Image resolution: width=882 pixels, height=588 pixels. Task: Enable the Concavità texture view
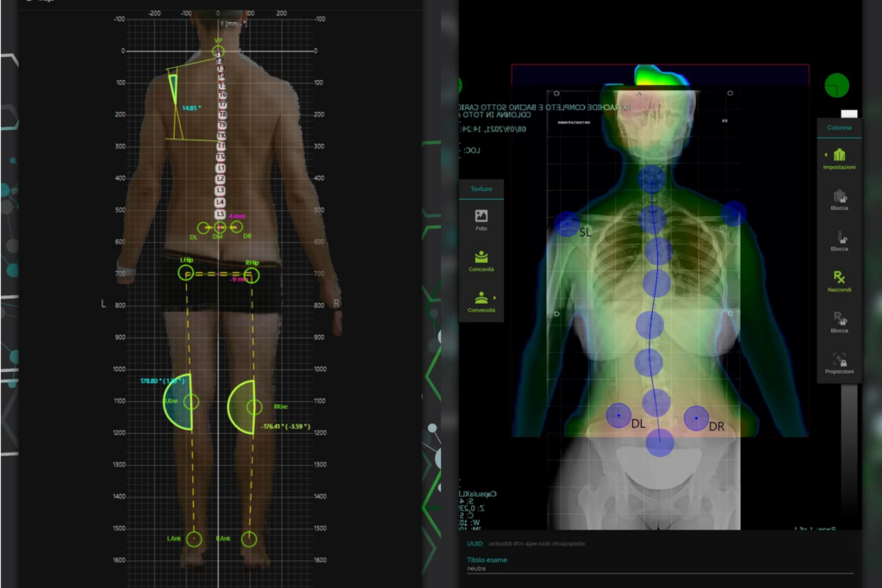pos(481,257)
